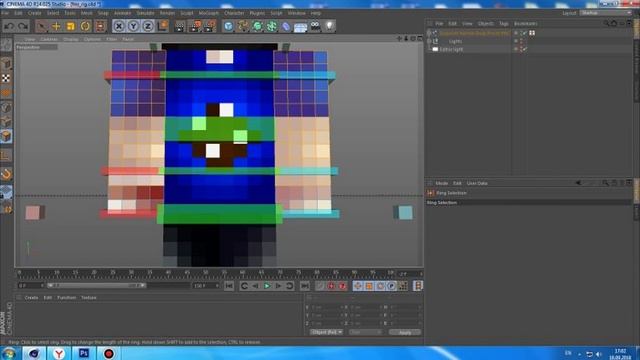Open the Object (Rel) dropdown

click(326, 333)
